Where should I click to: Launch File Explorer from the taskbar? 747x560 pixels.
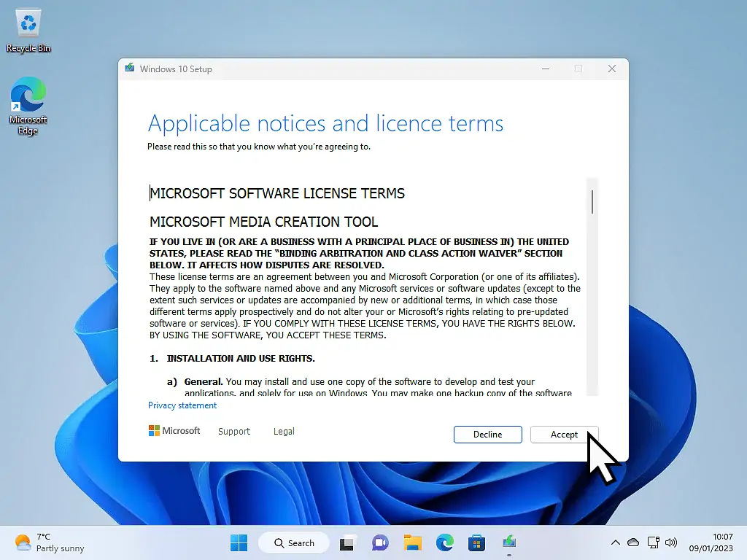412,542
